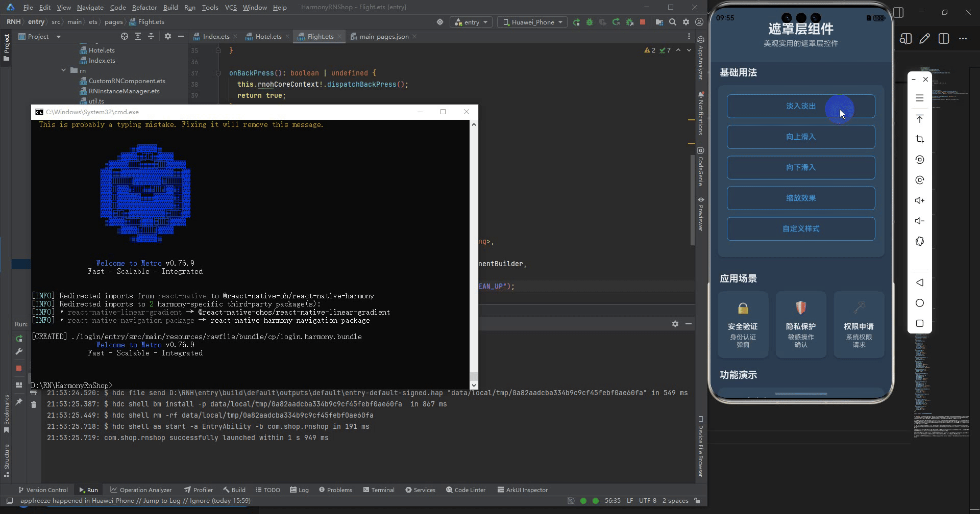This screenshot has height=514, width=980.
Task: Tap 淡入淡出 button on phone
Action: (801, 106)
